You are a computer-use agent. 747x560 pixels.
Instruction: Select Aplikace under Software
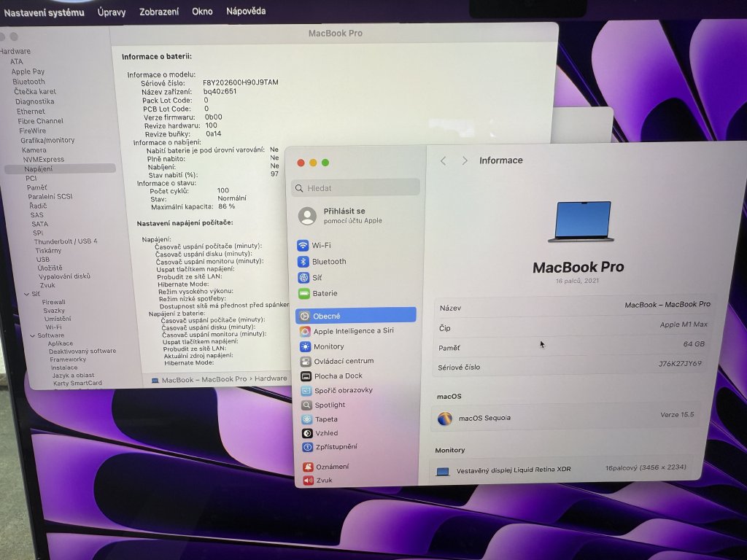61,343
